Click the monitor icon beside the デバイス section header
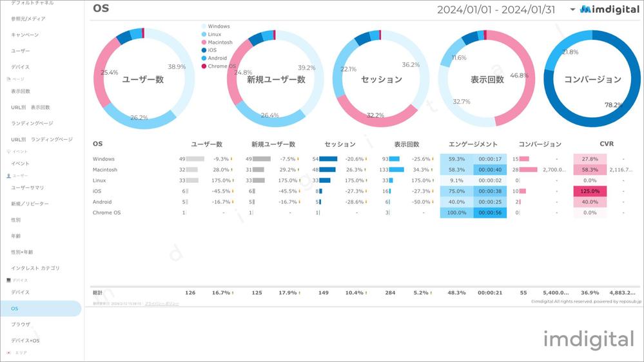 pyautogui.click(x=8, y=280)
